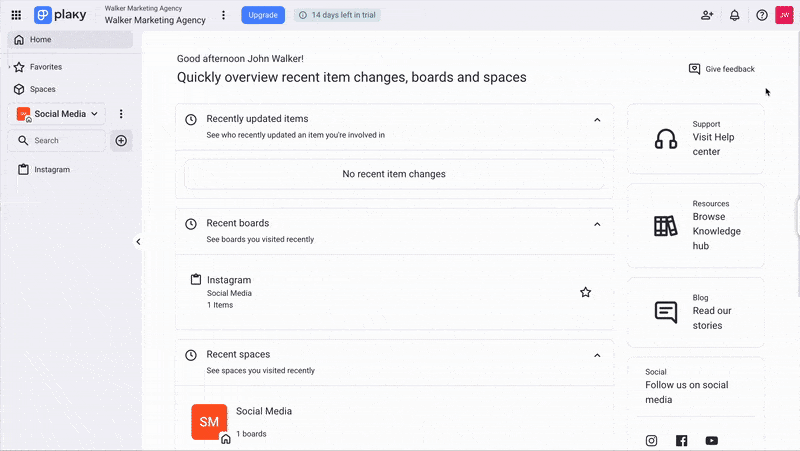This screenshot has width=800, height=451.
Task: Collapse the Recent boards section
Action: pyautogui.click(x=597, y=224)
